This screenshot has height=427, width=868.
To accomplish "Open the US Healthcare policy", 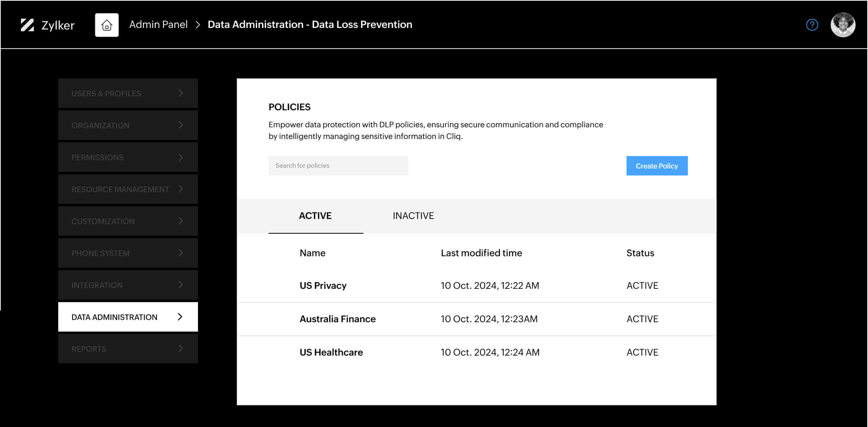I will pos(331,352).
